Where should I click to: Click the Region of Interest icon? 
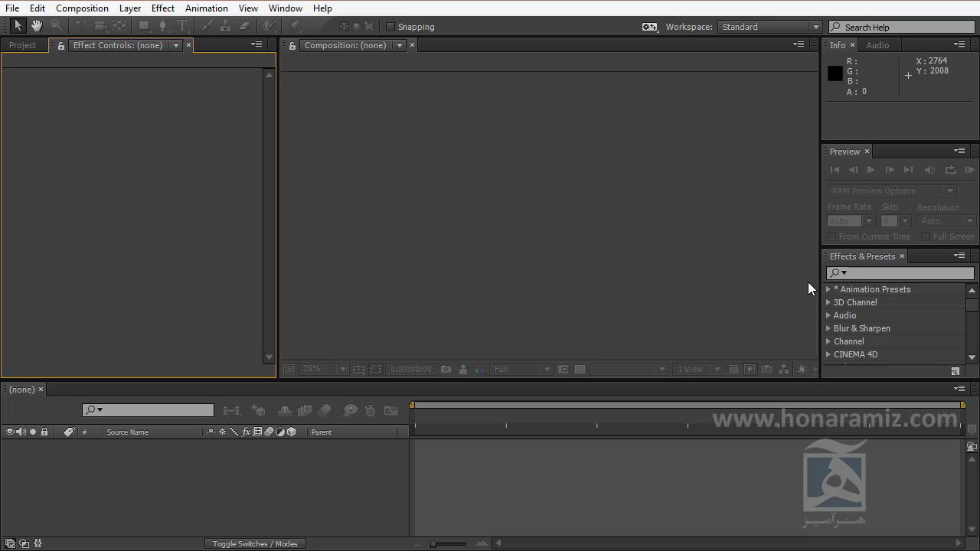pyautogui.click(x=563, y=369)
